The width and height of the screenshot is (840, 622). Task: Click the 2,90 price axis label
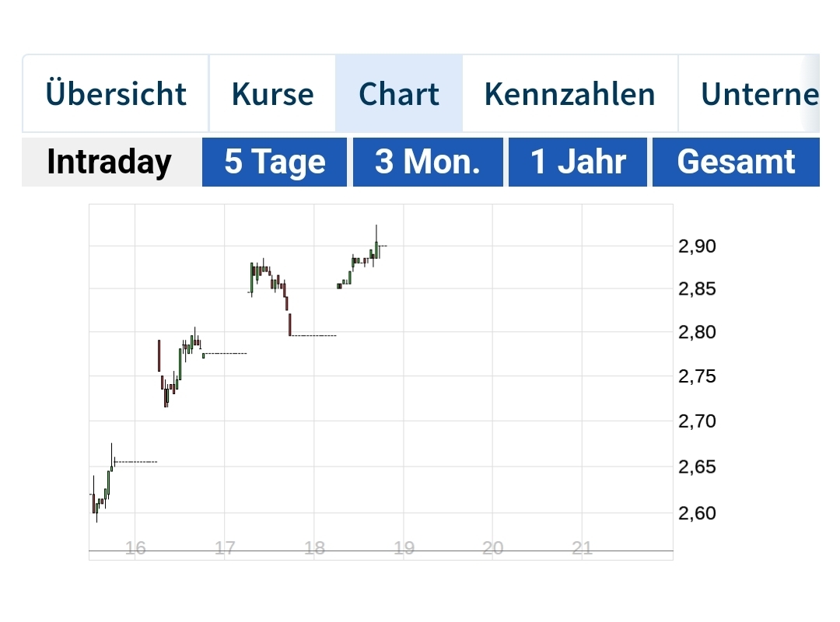coord(697,246)
